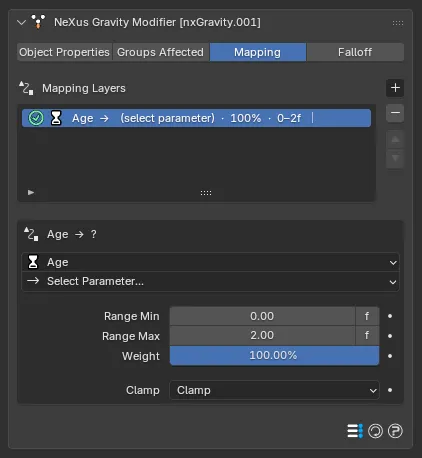Open the Select Parameter... dropdown
Viewport: 422px width, 458px height.
[x=210, y=282]
